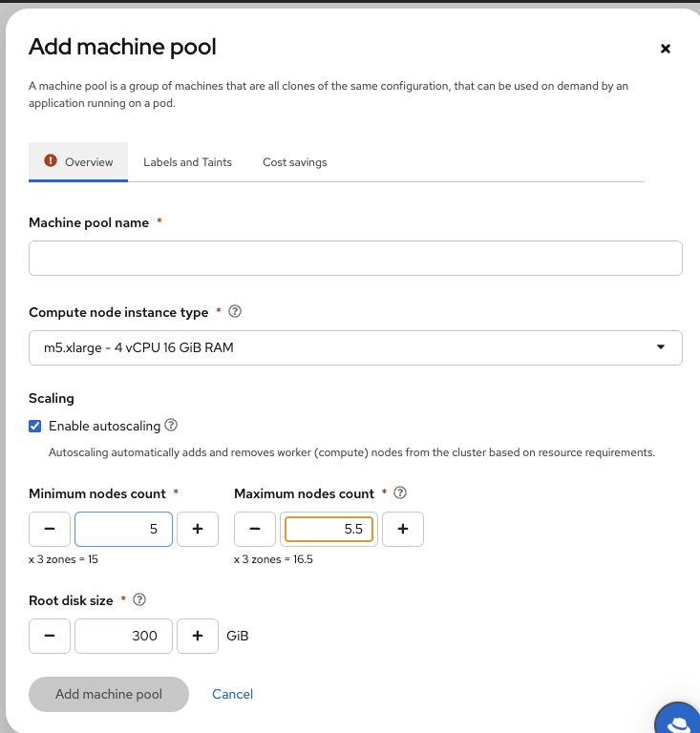The width and height of the screenshot is (700, 733).
Task: Increase maximum nodes count with plus
Action: [x=403, y=529]
